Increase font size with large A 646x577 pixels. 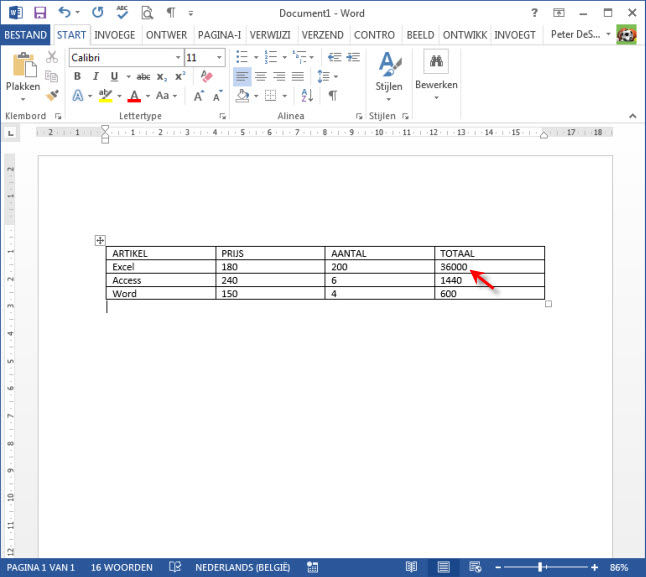point(199,96)
